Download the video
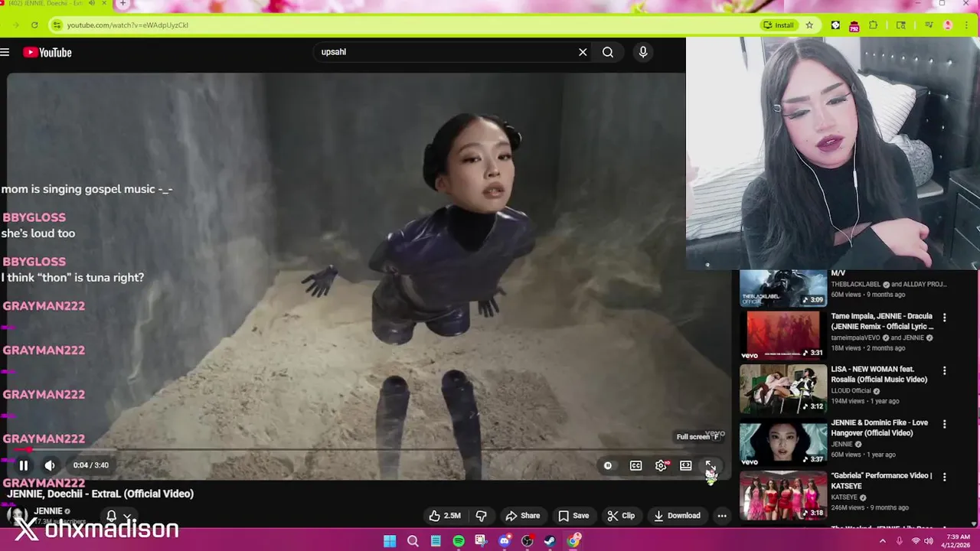The image size is (980, 551). [677, 516]
